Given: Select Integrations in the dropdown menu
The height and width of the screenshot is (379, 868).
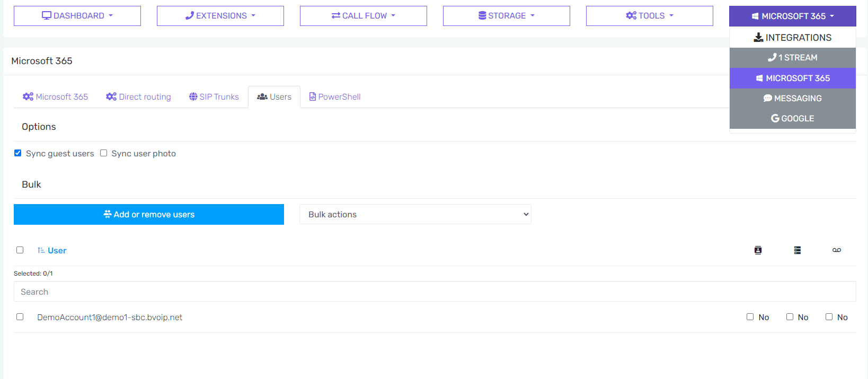Looking at the screenshot, I should pyautogui.click(x=793, y=38).
